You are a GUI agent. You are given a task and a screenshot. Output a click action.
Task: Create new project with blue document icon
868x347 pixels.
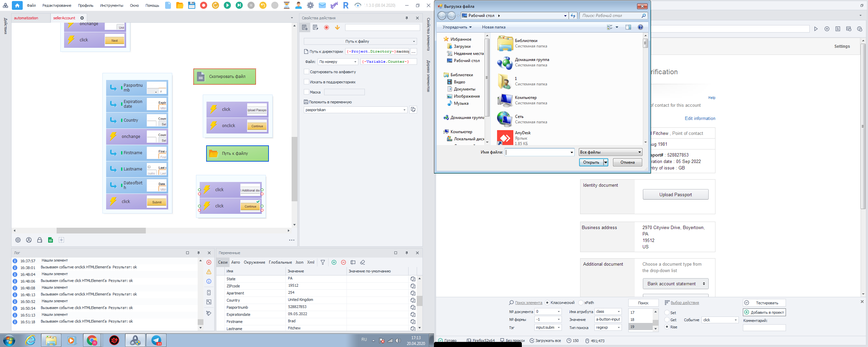pyautogui.click(x=168, y=5)
